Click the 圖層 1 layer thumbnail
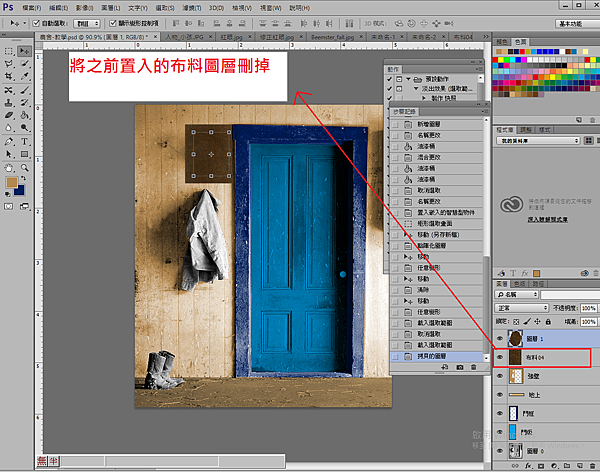Image resolution: width=600 pixels, height=472 pixels. click(515, 338)
